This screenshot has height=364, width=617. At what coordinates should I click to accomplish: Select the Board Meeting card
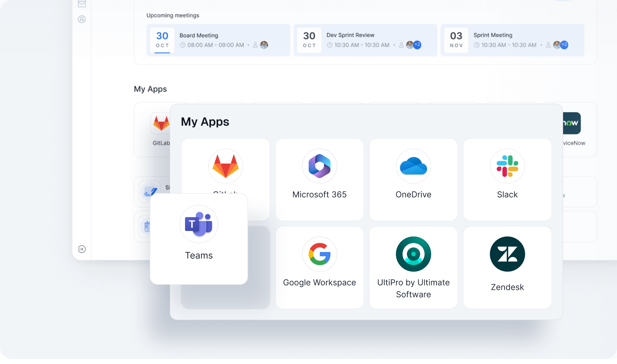click(x=218, y=40)
